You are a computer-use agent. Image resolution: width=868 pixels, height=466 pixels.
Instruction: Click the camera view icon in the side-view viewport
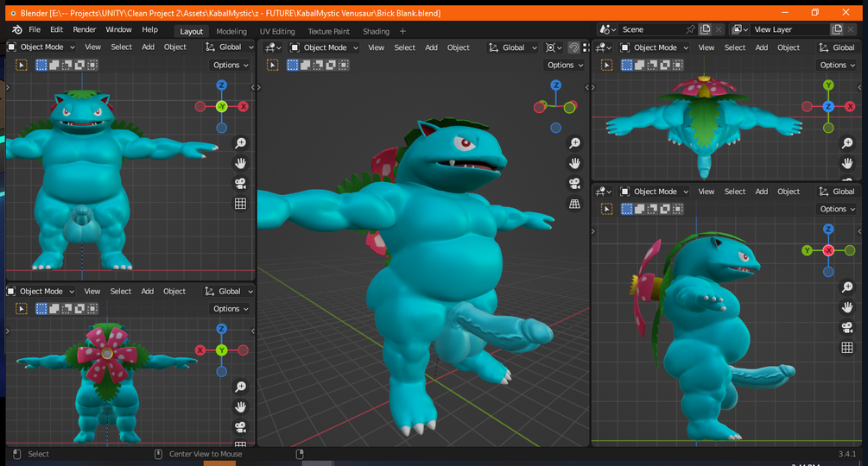pos(847,327)
